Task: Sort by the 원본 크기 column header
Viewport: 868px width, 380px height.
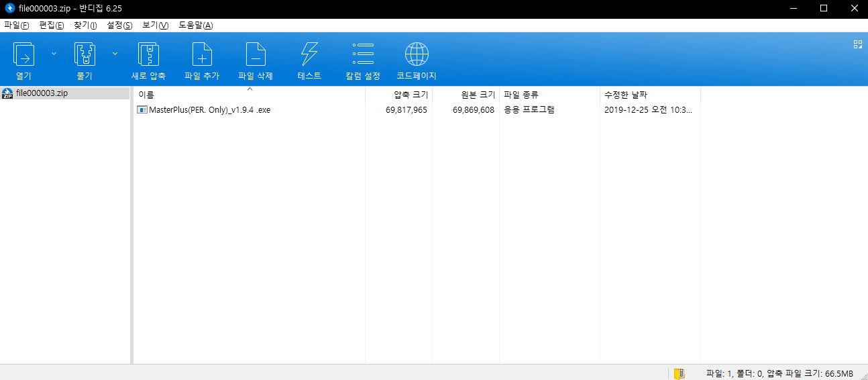Action: (466, 95)
